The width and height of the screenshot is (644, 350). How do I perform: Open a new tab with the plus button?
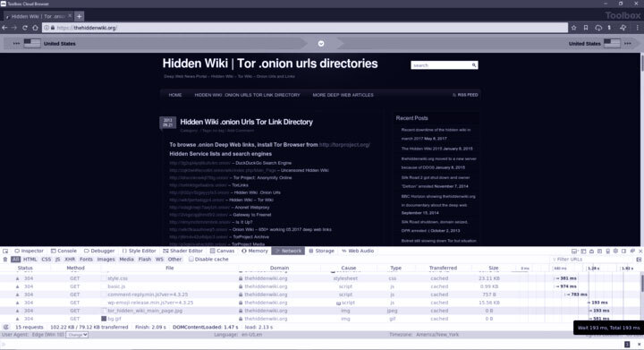(80, 16)
